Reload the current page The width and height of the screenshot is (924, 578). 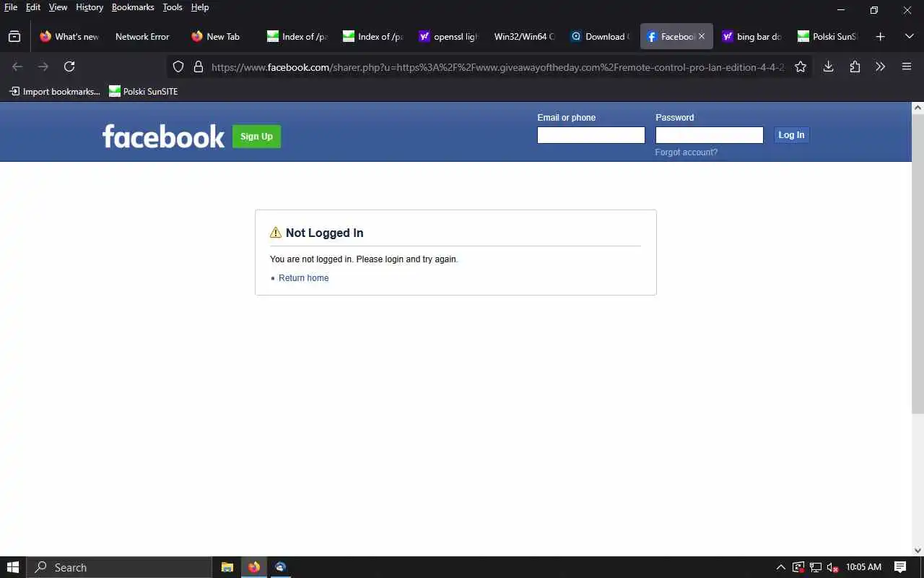(x=69, y=66)
